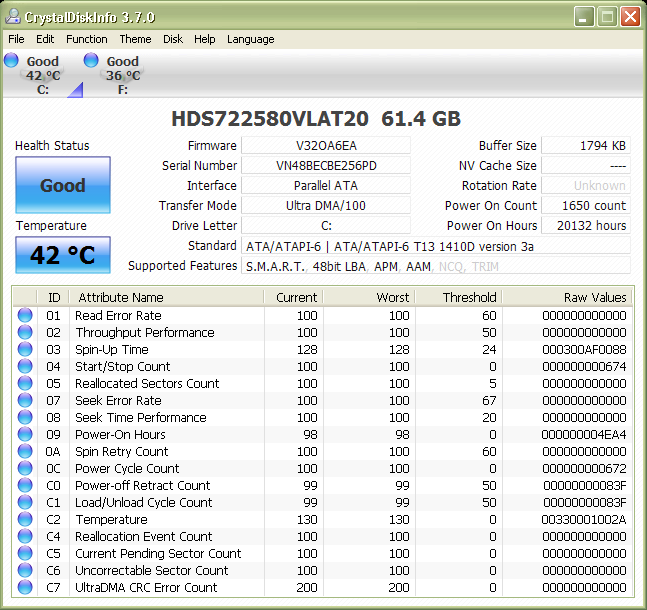Click the status orb for UltraDMA CRC Error Count

[25, 587]
